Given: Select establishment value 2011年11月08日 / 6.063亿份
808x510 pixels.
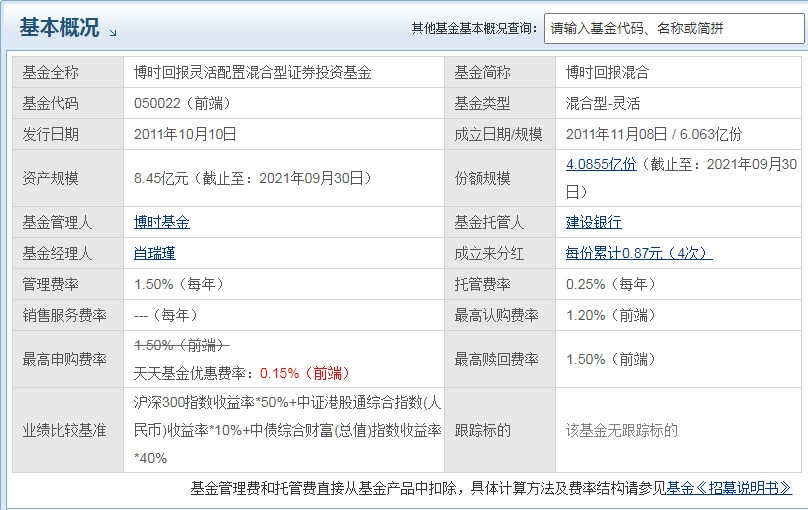Looking at the screenshot, I should point(654,134).
